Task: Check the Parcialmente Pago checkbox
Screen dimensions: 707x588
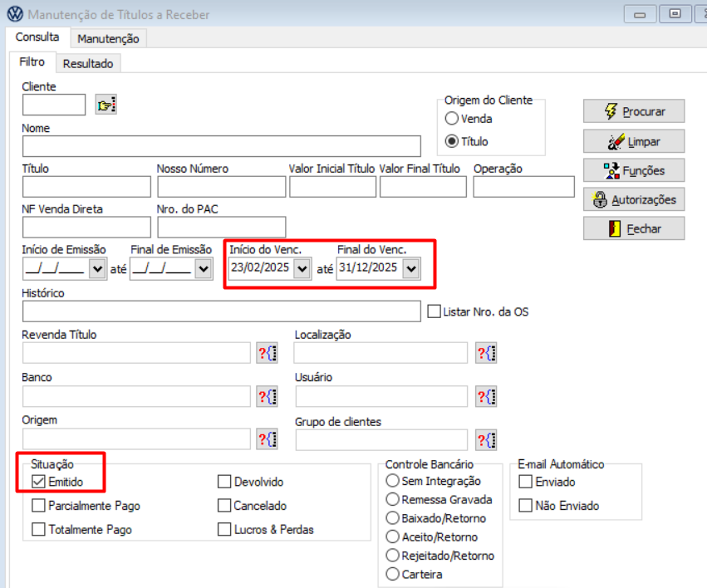Action: (38, 506)
